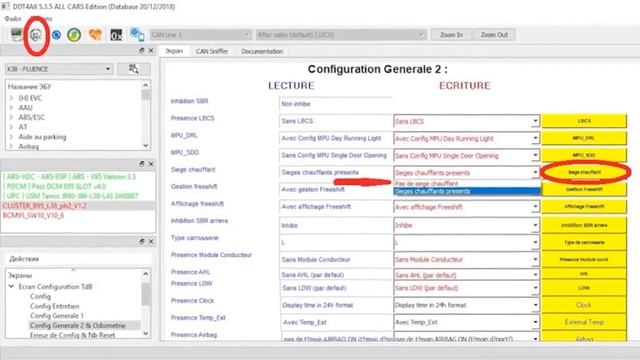Expand the AT tree node
Image resolution: width=640 pixels, height=360 pixels.
(11, 127)
